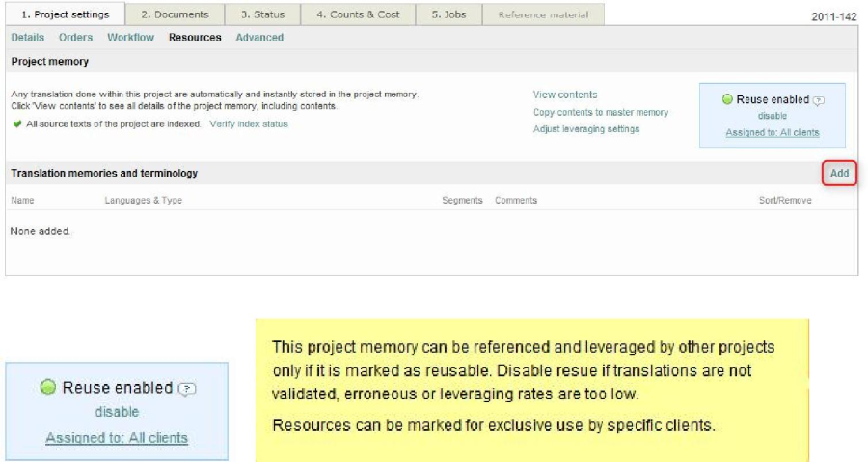Click the Verify index status link
Screen dimensions: 868x462
[x=248, y=124]
